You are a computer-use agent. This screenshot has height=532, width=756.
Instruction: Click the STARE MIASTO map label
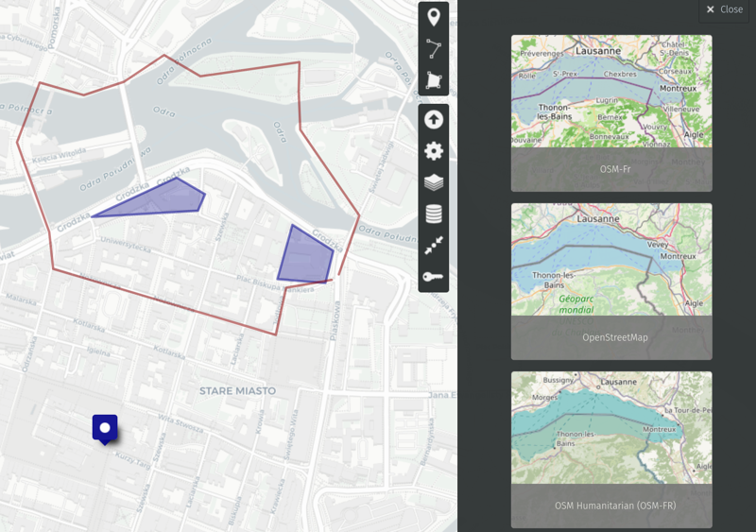pos(238,391)
